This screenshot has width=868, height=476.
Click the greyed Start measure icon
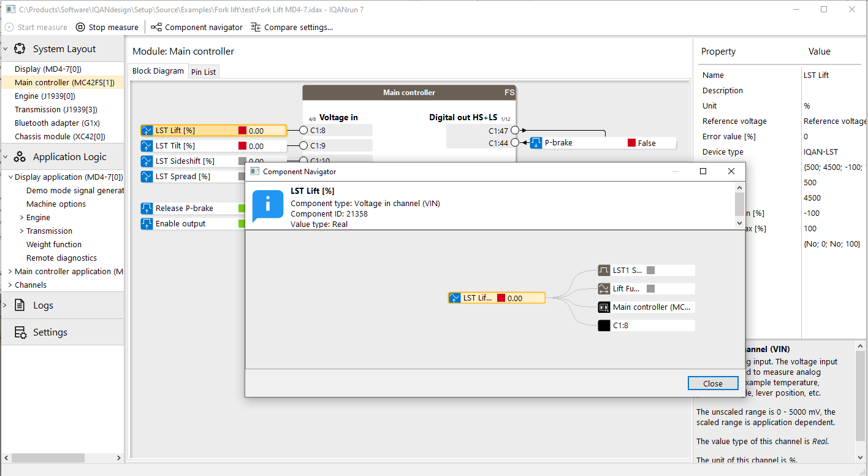[9, 27]
